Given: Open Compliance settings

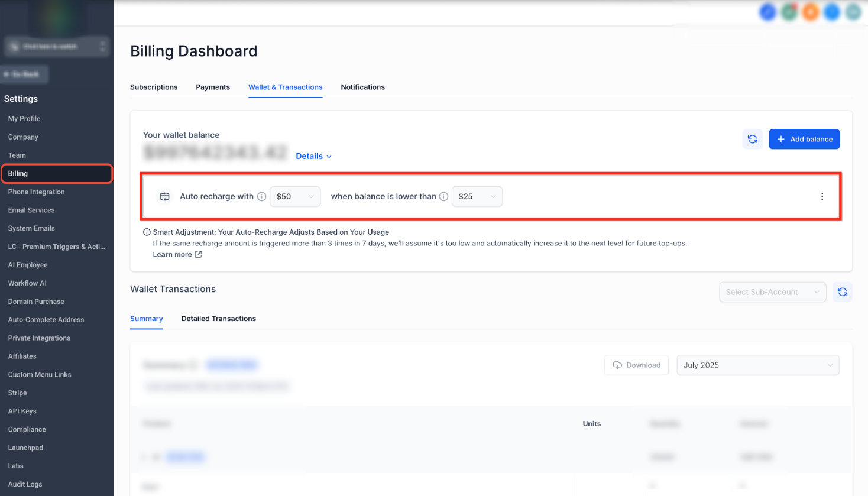Looking at the screenshot, I should (27, 429).
